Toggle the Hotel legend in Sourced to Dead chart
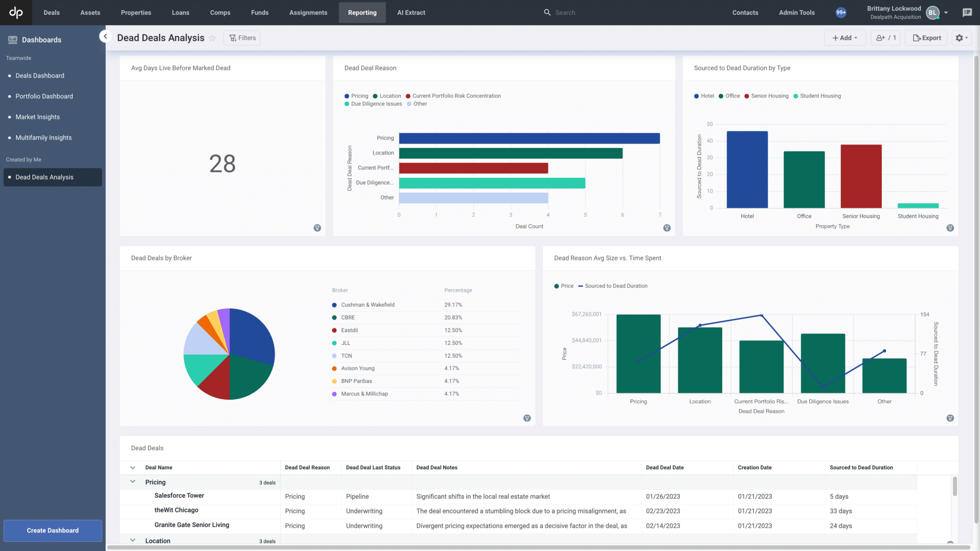This screenshot has width=980, height=551. [703, 96]
